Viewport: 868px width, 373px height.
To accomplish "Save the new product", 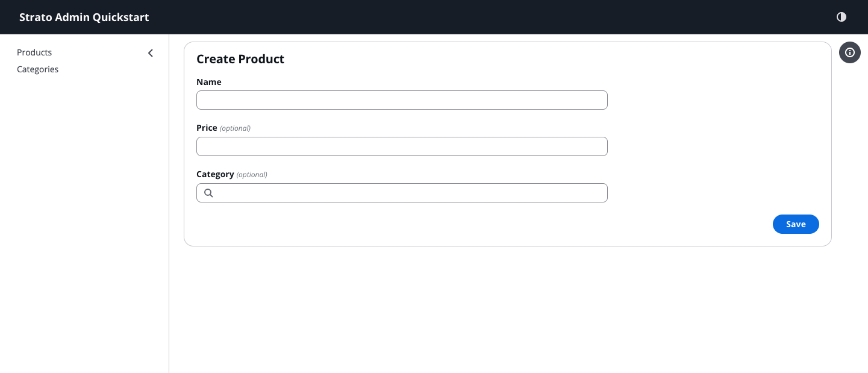I will click(x=796, y=224).
